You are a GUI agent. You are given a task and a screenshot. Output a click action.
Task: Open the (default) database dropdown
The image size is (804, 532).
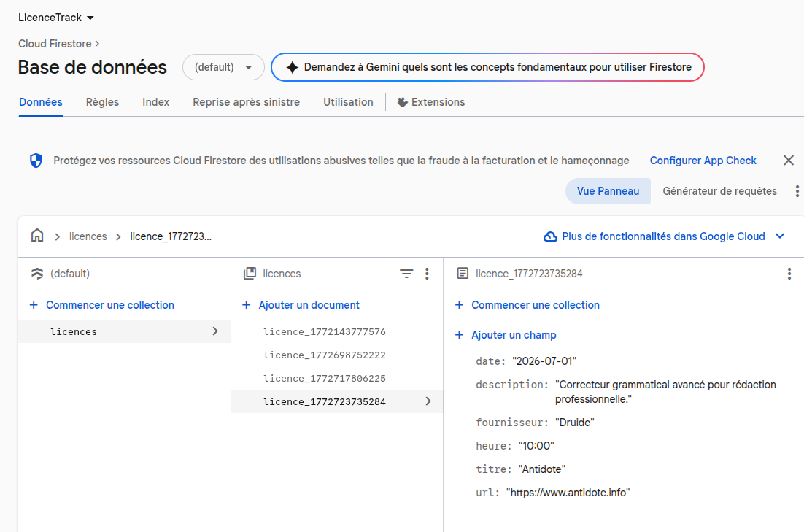223,67
